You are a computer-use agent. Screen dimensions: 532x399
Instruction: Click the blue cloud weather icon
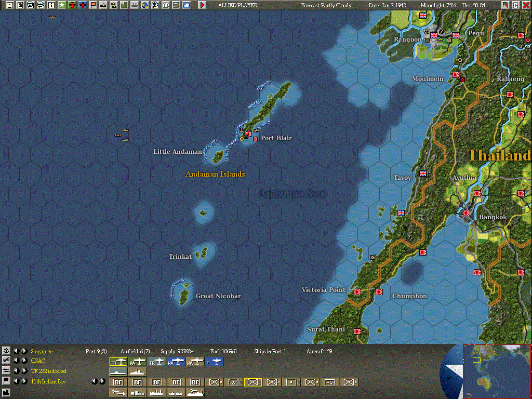click(187, 5)
